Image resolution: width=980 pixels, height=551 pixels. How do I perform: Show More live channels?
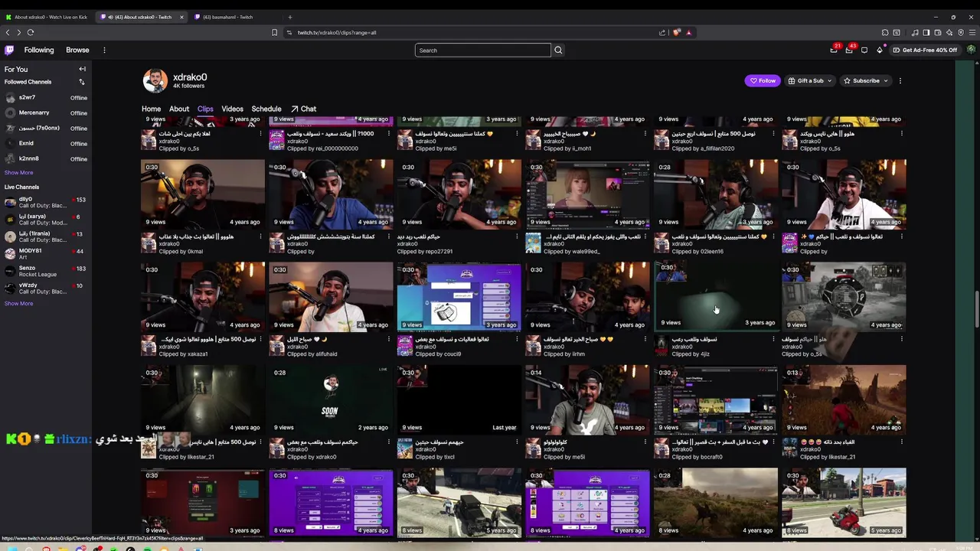pos(18,303)
